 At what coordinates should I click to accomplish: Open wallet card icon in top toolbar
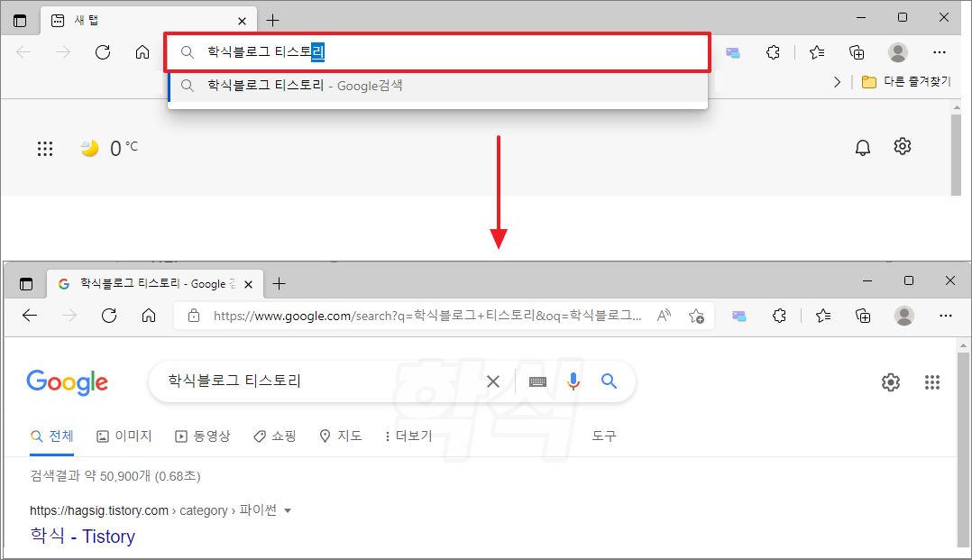[733, 52]
